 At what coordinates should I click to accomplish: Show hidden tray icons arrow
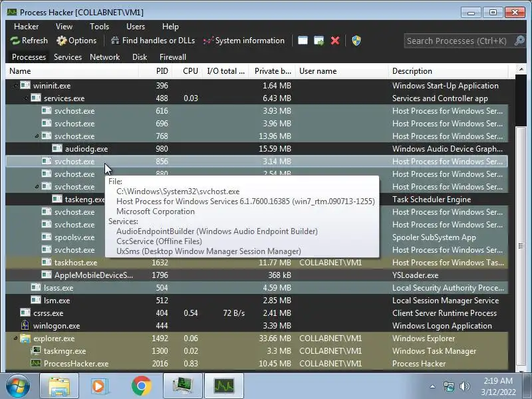click(x=433, y=386)
